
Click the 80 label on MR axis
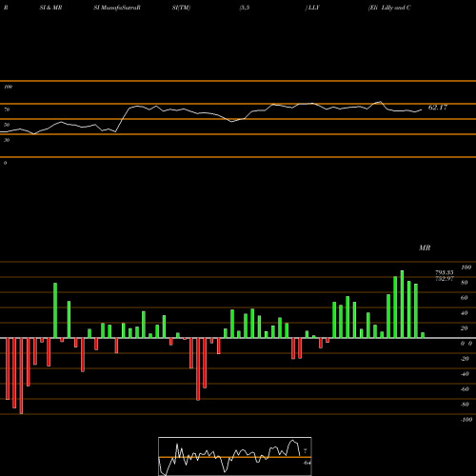click(x=465, y=283)
